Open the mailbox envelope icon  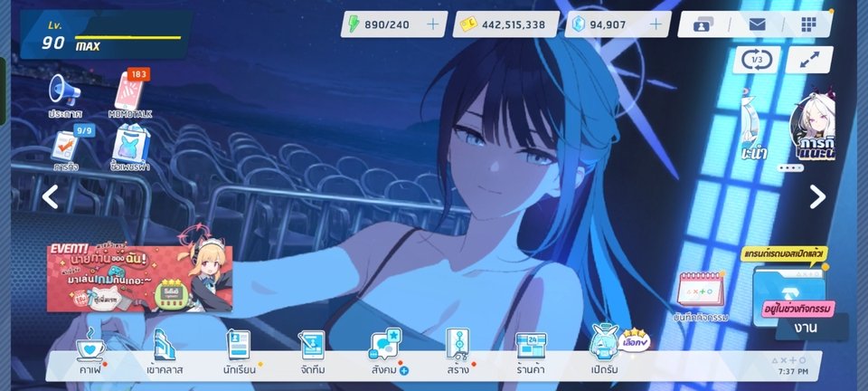click(757, 24)
